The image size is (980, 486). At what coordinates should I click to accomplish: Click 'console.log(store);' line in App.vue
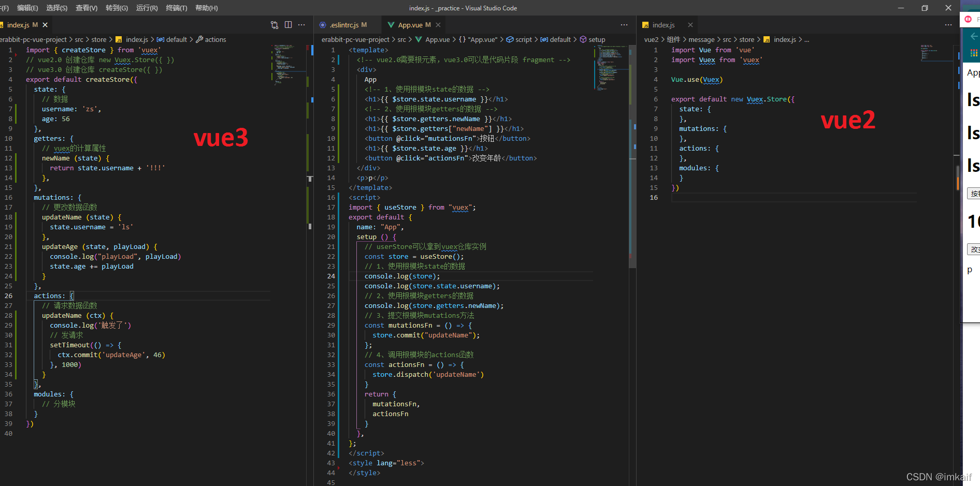402,276
